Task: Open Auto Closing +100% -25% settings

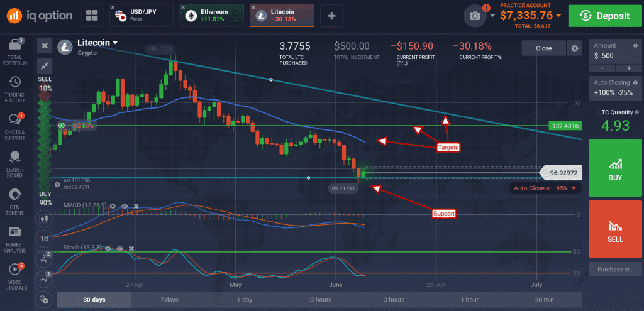Action: click(x=615, y=88)
